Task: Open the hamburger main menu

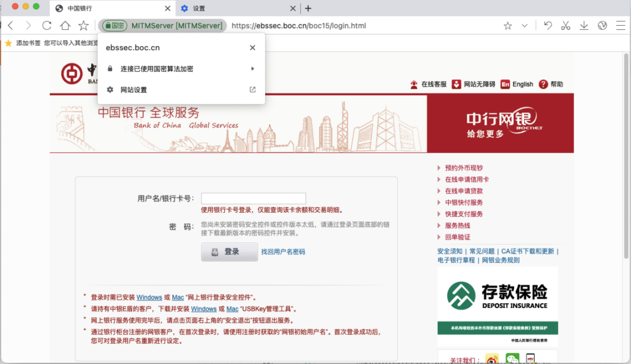Action: coord(620,26)
